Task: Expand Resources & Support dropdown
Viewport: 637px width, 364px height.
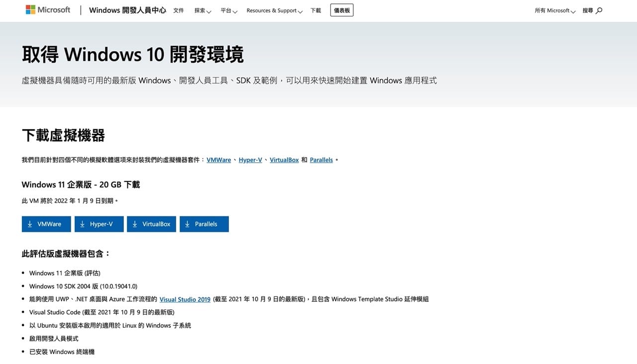Action: 274,10
